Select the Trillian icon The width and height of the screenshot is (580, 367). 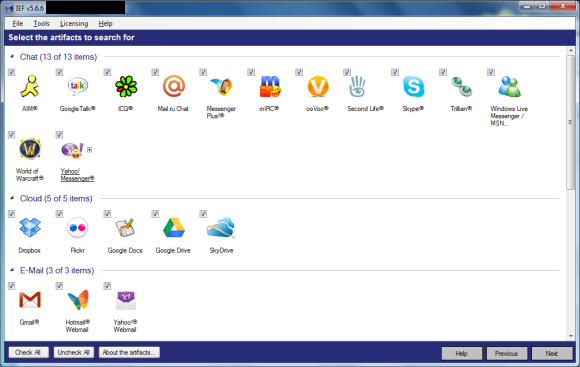click(461, 86)
